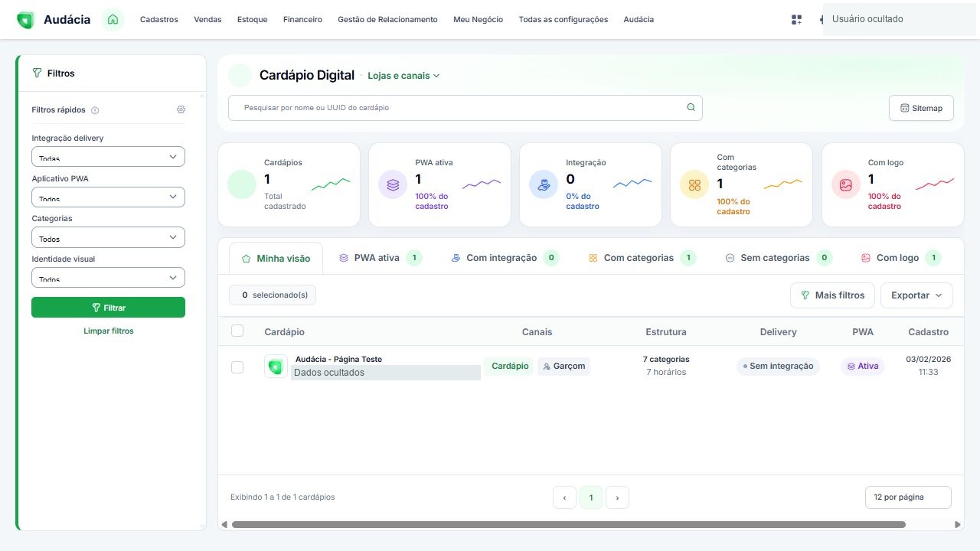Click the Sem integração status badge
The image size is (980, 551).
click(x=778, y=367)
